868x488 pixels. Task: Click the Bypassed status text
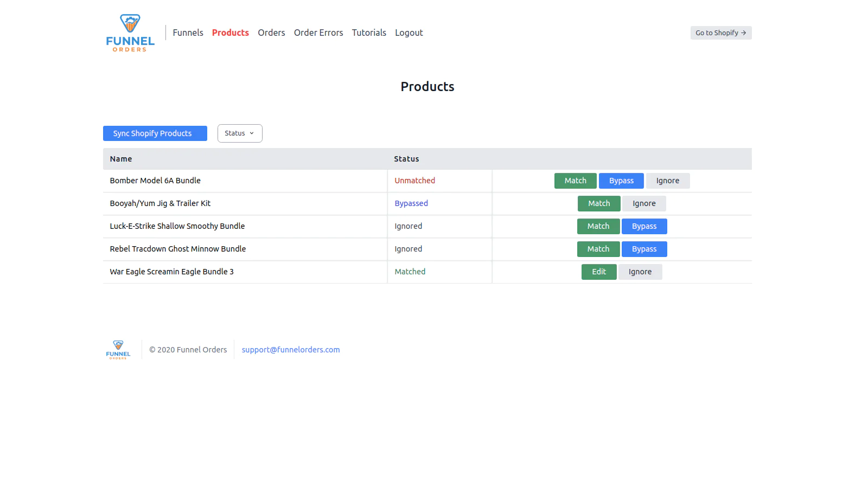411,203
